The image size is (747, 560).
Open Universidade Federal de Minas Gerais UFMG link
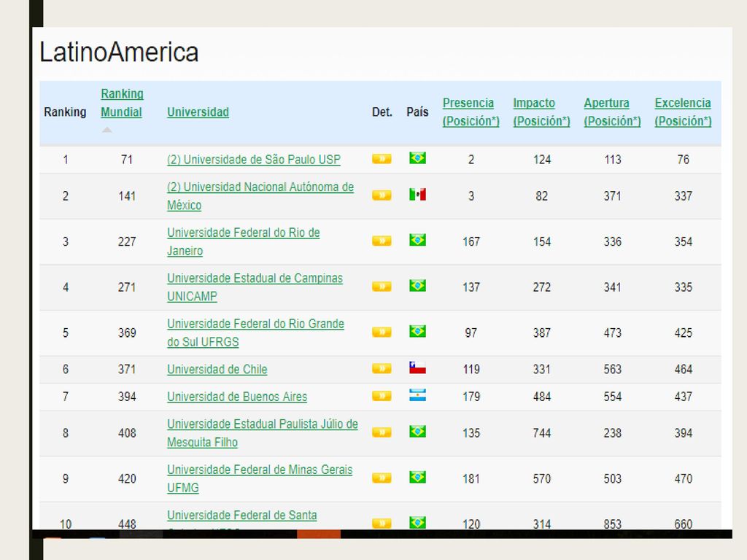[260, 478]
